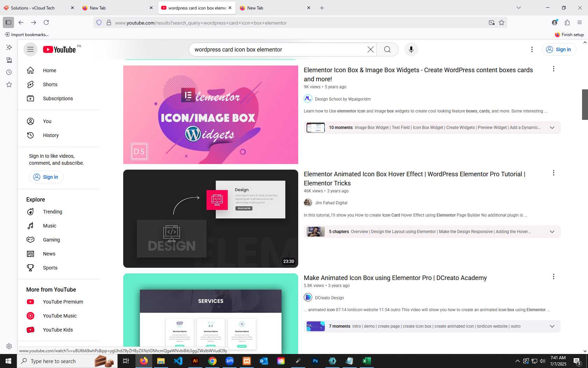Open Elementor Animated Icon Box Hover Effect title
Viewport: 588px width, 368px height.
click(x=414, y=178)
